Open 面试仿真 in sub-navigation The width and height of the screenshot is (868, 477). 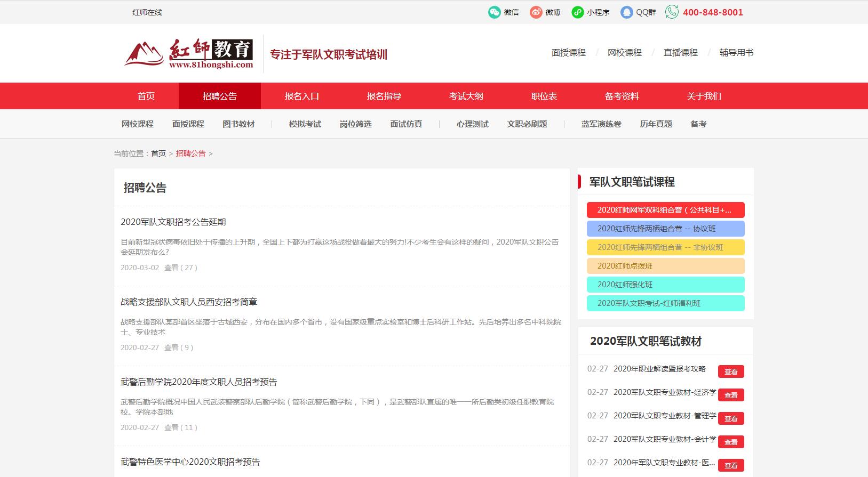point(406,124)
